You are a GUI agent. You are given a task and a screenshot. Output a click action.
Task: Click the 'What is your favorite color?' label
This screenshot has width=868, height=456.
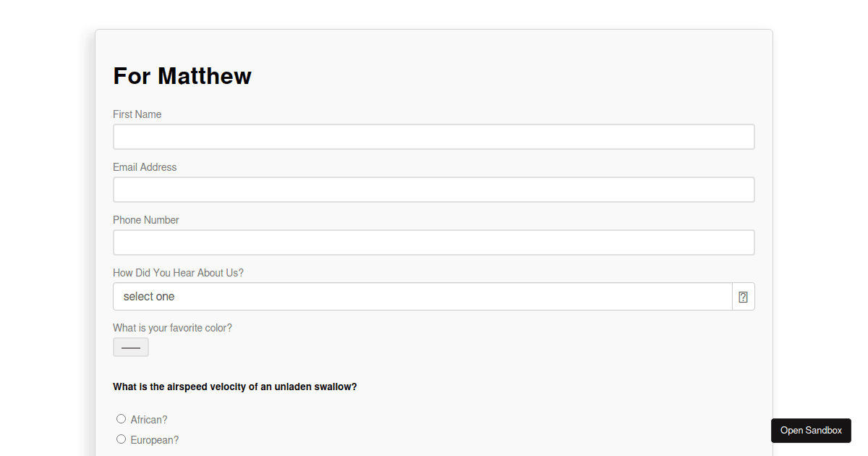pos(172,327)
